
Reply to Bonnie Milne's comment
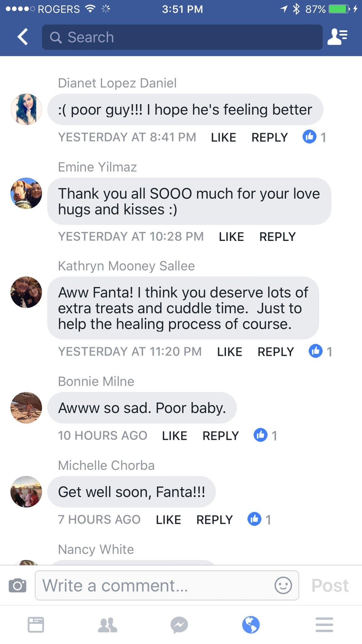[221, 436]
